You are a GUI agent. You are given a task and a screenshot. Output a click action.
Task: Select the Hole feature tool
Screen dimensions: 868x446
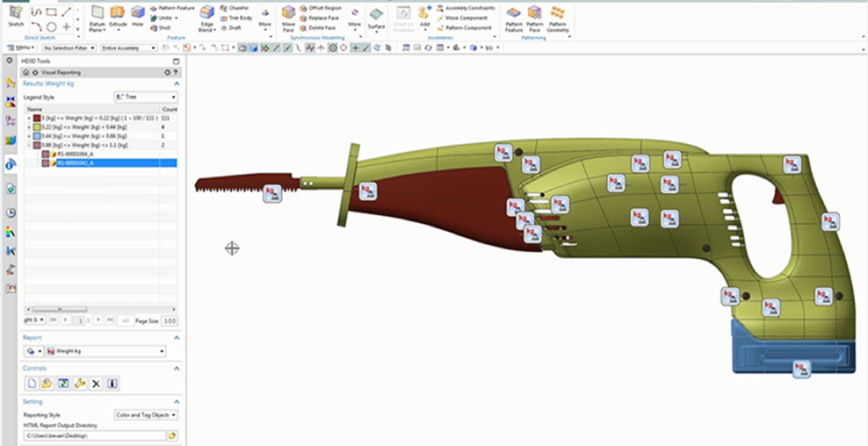pyautogui.click(x=138, y=16)
